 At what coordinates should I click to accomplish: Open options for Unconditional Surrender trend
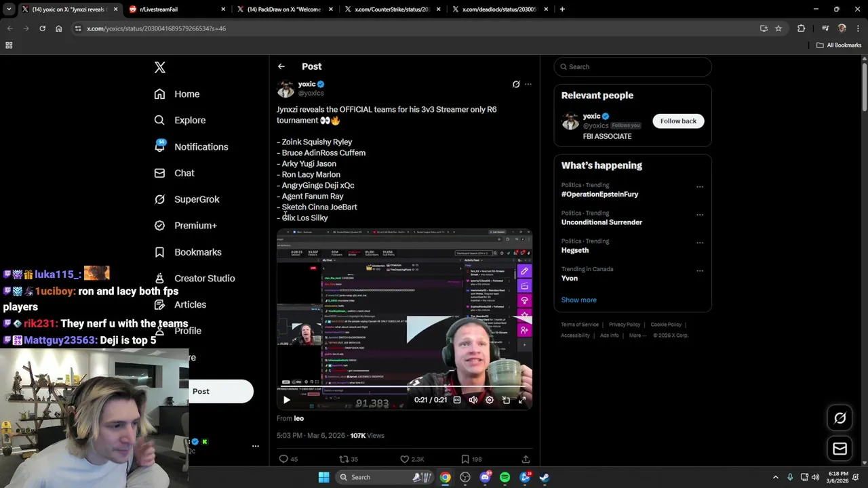[x=700, y=215]
